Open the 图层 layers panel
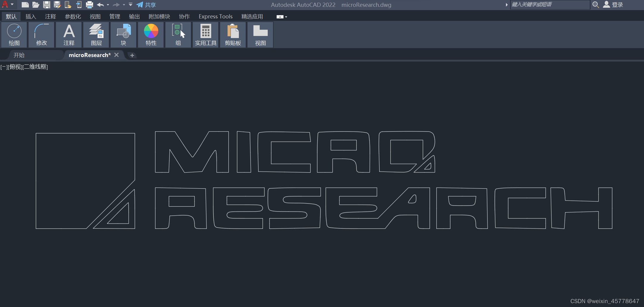644x307 pixels. click(x=96, y=35)
